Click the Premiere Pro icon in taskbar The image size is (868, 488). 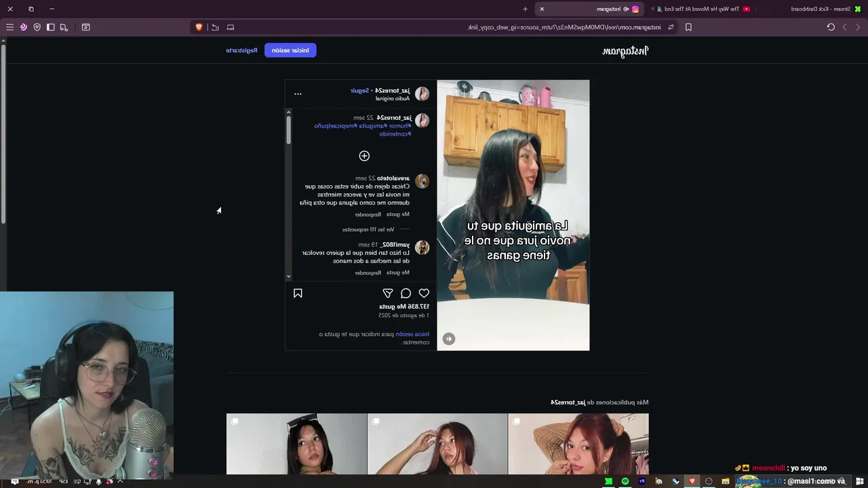642,481
